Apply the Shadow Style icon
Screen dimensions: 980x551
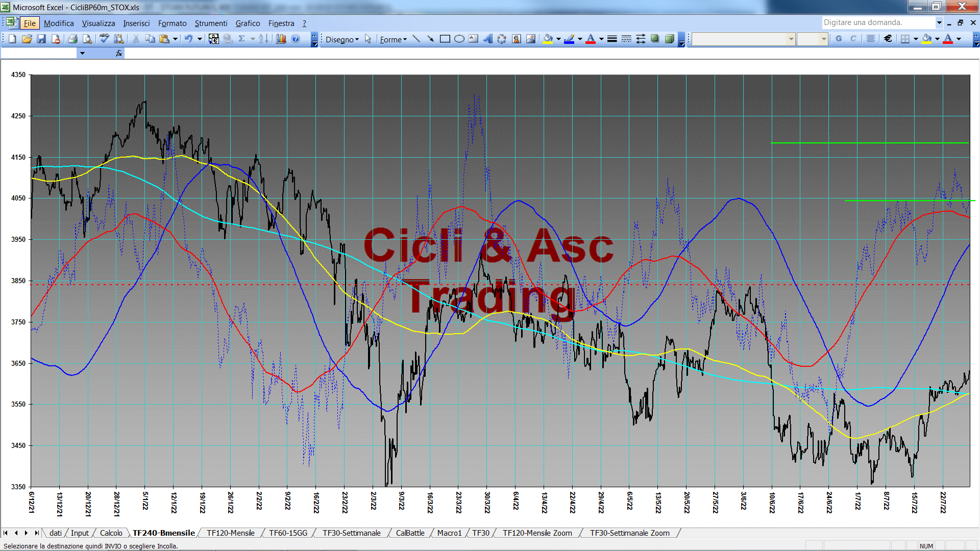click(655, 39)
